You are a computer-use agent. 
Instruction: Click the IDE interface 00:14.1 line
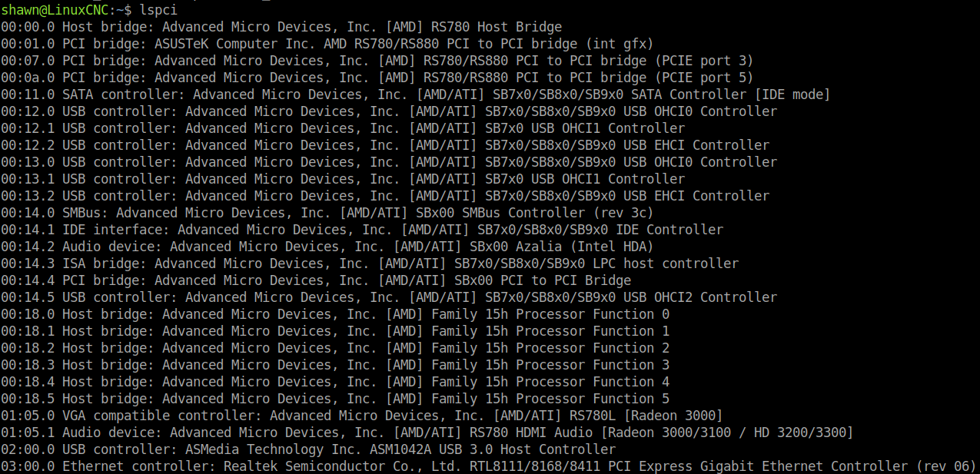click(362, 230)
